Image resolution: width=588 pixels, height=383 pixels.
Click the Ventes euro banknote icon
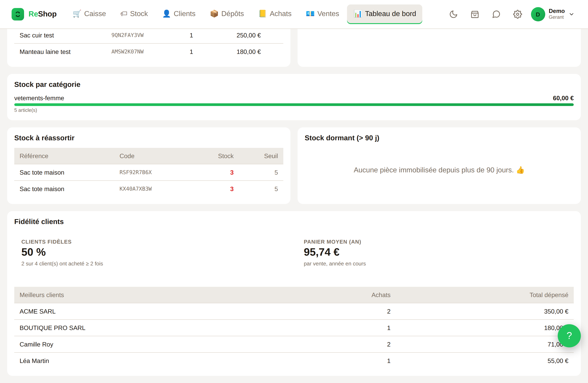pos(310,14)
